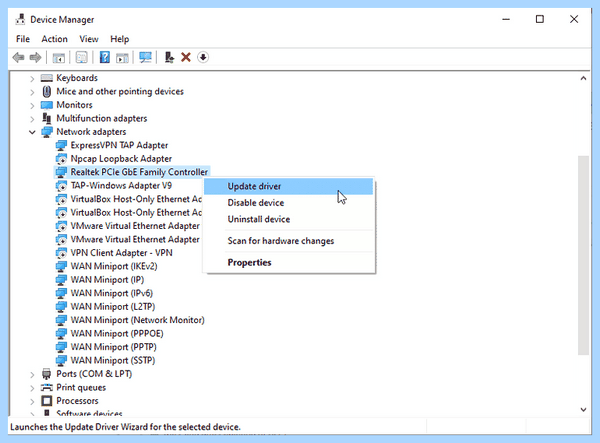Image resolution: width=600 pixels, height=443 pixels.
Task: Click the Multifunction adapters icon
Action: pyautogui.click(x=47, y=118)
